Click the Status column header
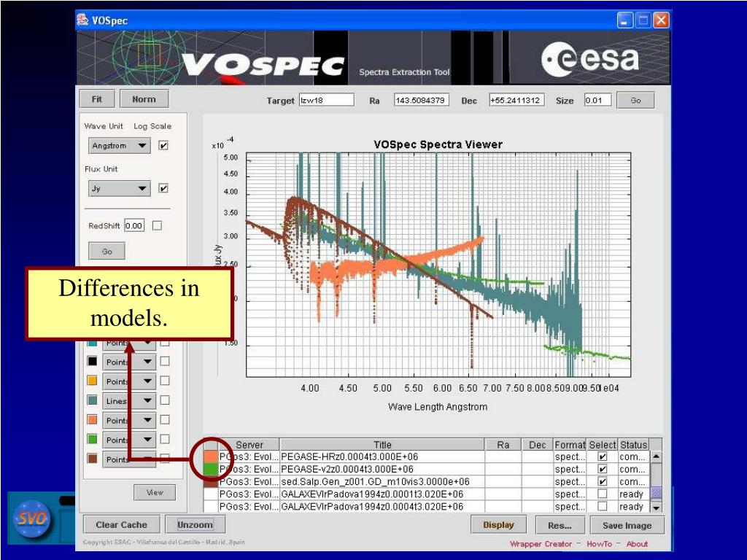 tap(634, 445)
